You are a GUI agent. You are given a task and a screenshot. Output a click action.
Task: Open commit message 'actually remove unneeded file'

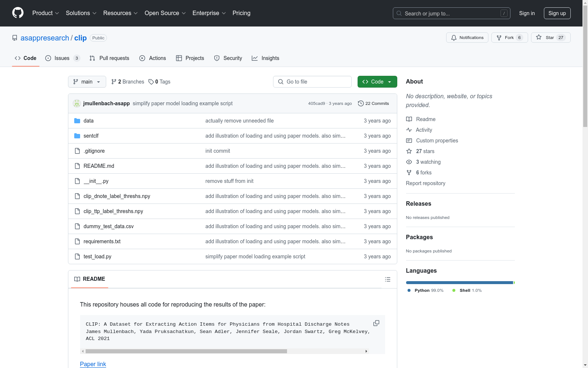pos(240,121)
